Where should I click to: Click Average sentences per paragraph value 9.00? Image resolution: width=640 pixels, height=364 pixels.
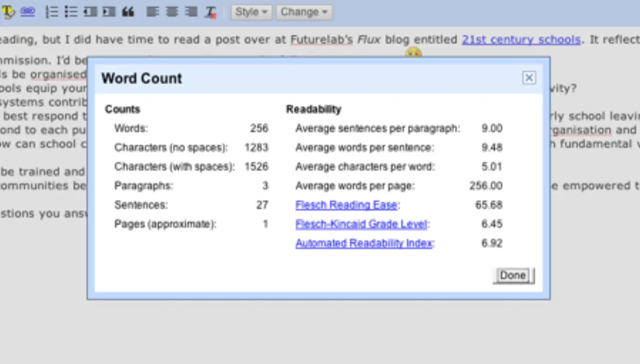click(492, 128)
